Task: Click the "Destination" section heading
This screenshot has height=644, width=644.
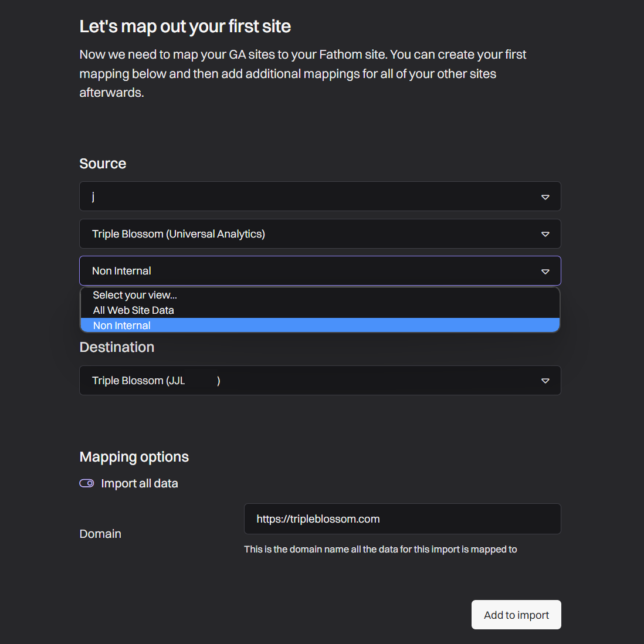Action: [x=117, y=347]
